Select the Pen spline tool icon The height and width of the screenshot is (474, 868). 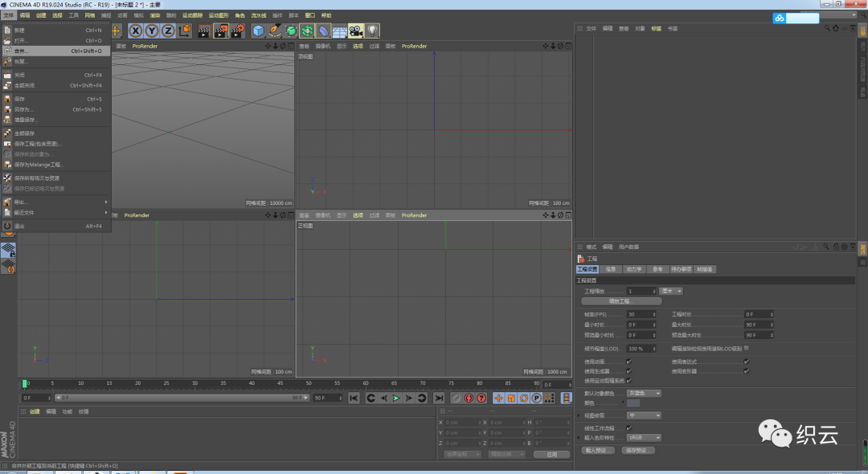[x=275, y=31]
